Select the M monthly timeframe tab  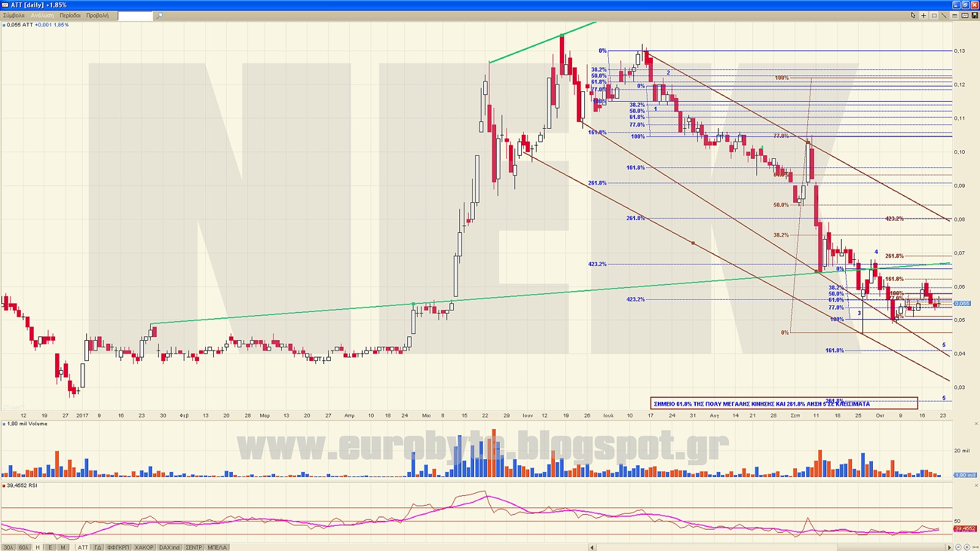coord(63,547)
